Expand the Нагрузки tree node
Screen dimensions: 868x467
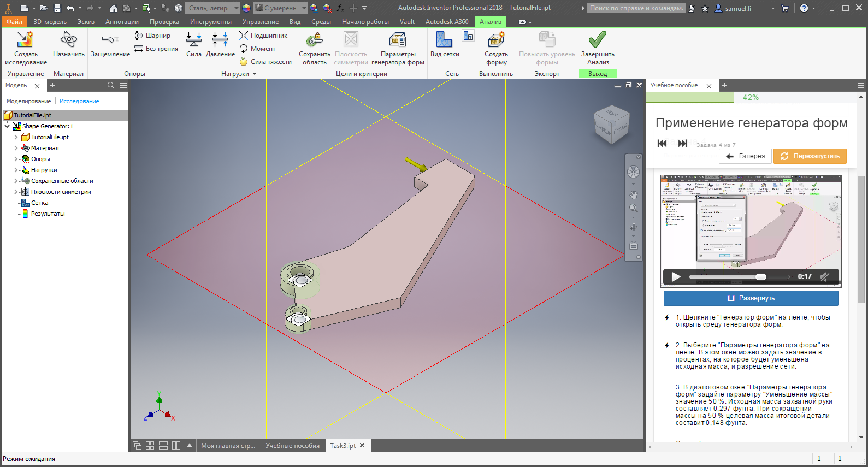click(x=16, y=170)
